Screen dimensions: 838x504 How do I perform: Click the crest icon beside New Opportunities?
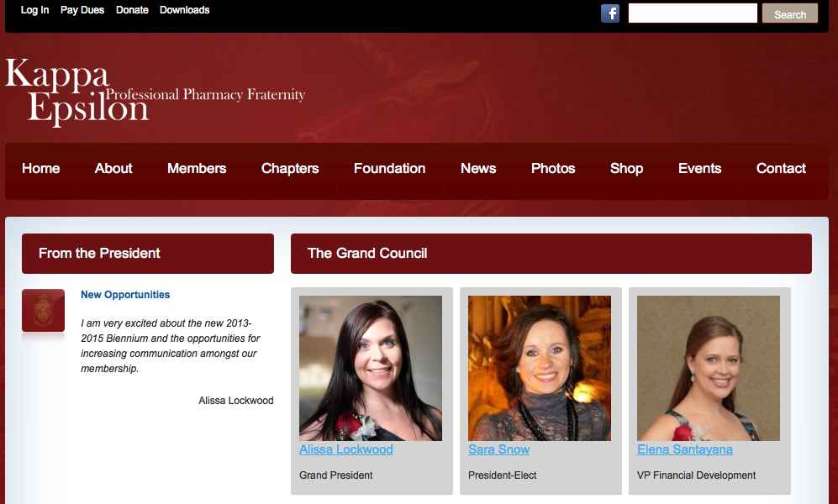[44, 311]
